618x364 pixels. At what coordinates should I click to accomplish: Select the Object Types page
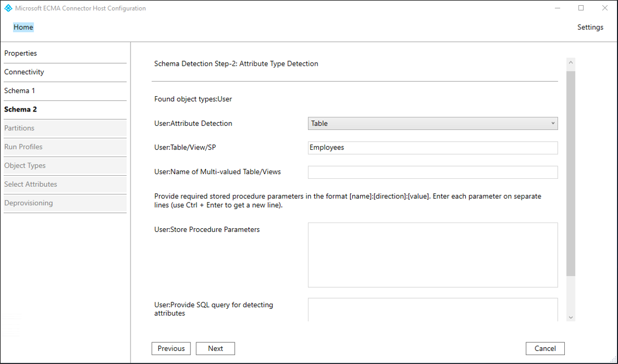coord(24,165)
